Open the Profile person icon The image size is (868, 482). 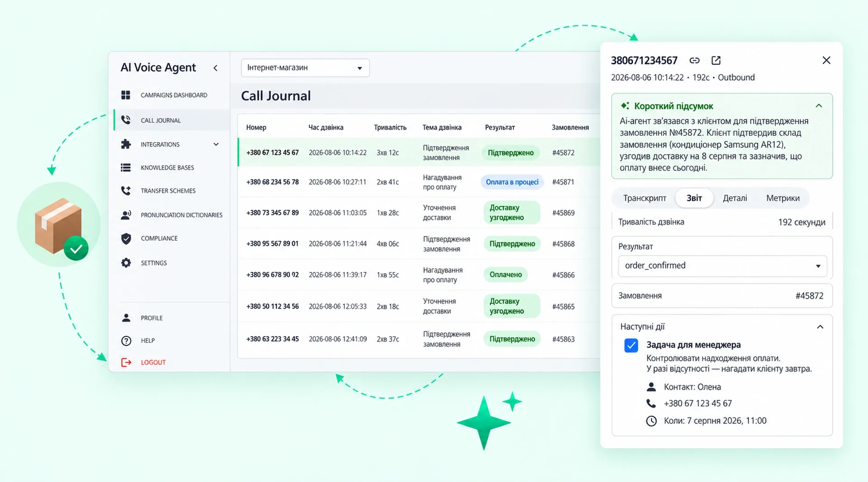[x=126, y=318]
